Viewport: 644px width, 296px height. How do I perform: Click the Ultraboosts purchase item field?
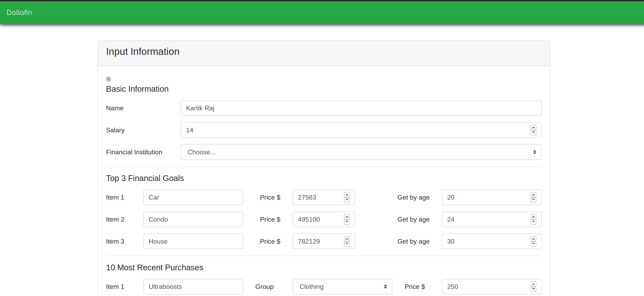coord(193,286)
